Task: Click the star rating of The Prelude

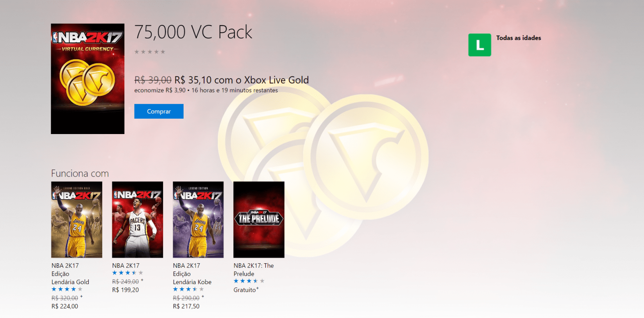Action: [x=249, y=281]
